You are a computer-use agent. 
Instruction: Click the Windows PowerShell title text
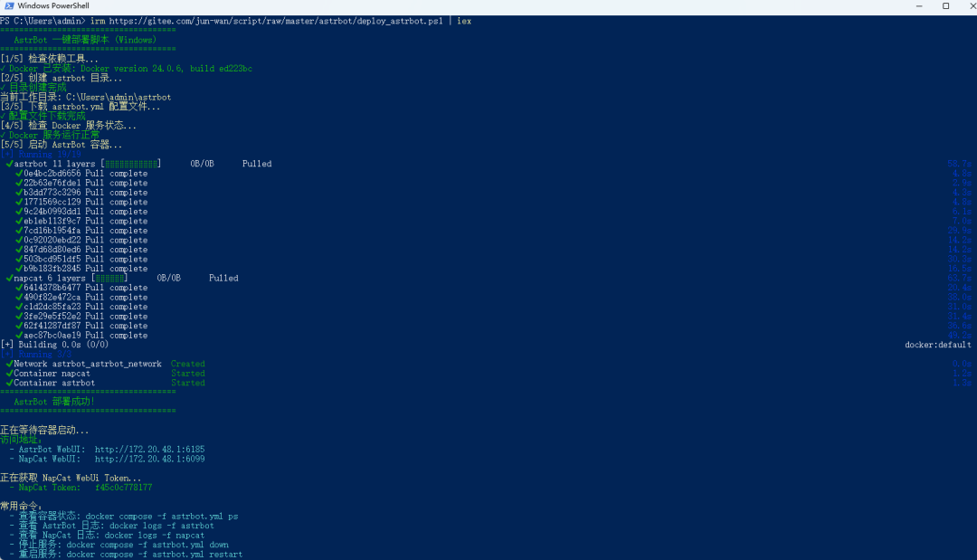(53, 5)
